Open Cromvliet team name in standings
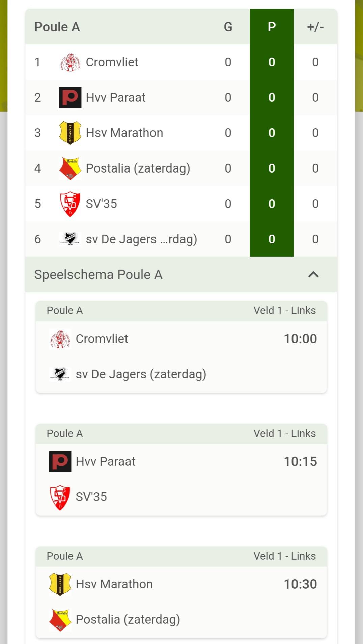Viewport: 363px width, 644px height. (112, 62)
